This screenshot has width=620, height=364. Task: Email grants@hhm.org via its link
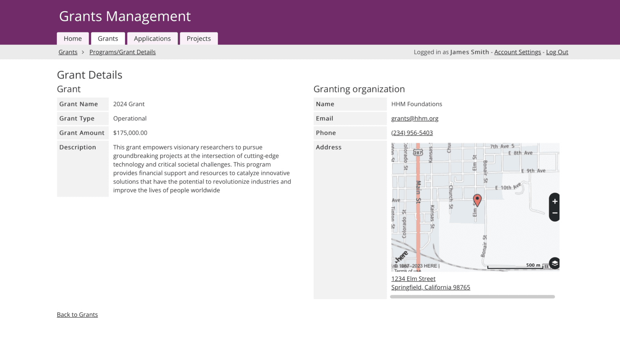(415, 118)
